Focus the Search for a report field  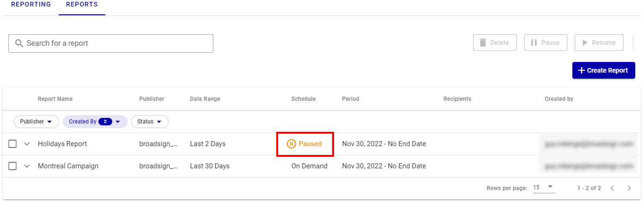pos(115,43)
